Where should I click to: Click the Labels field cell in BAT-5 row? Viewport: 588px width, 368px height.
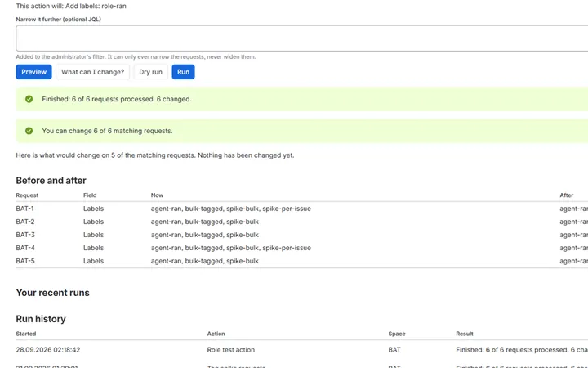pos(93,261)
